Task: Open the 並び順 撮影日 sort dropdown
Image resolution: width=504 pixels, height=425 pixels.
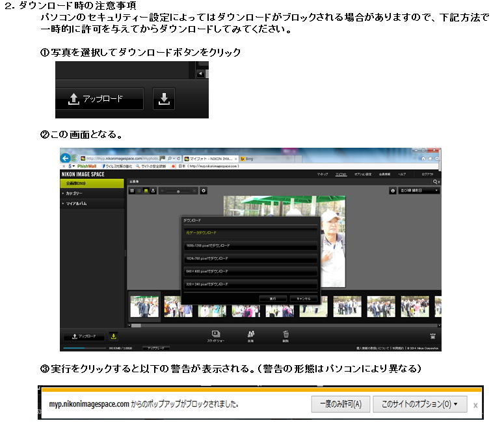Action: (x=419, y=191)
